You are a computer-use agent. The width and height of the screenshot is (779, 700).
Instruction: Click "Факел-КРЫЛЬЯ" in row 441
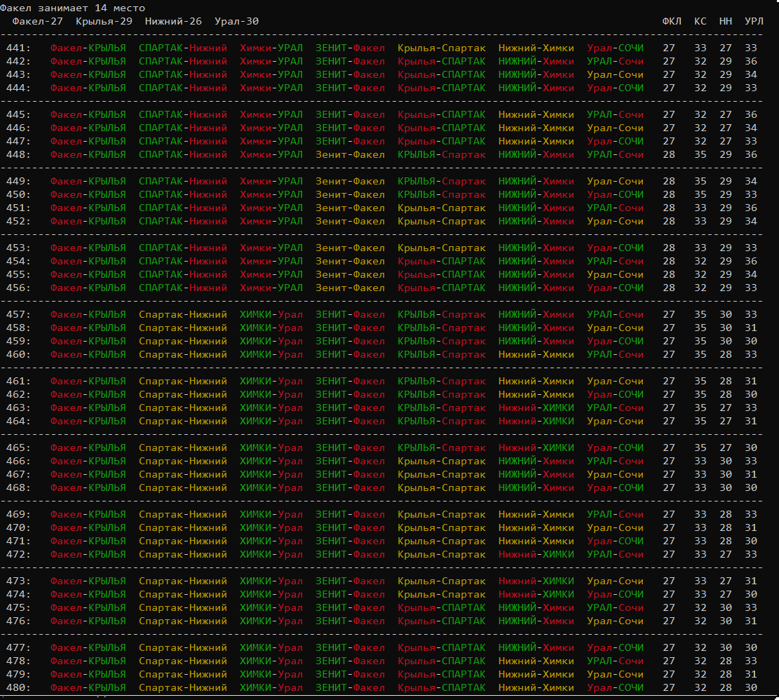(x=88, y=48)
